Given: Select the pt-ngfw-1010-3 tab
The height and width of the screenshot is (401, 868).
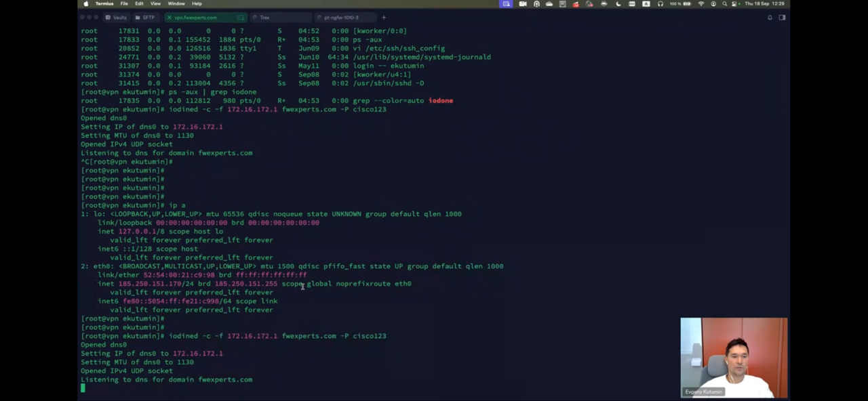Looking at the screenshot, I should pyautogui.click(x=340, y=18).
